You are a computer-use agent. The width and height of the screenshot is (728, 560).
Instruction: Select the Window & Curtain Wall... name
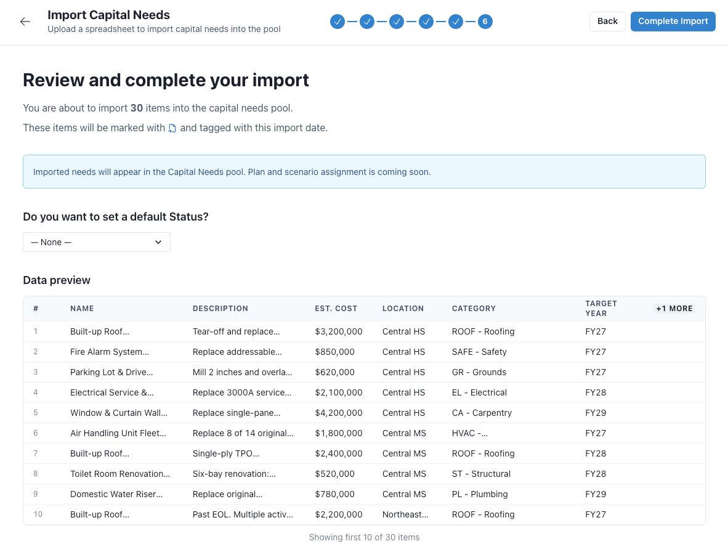click(x=119, y=413)
